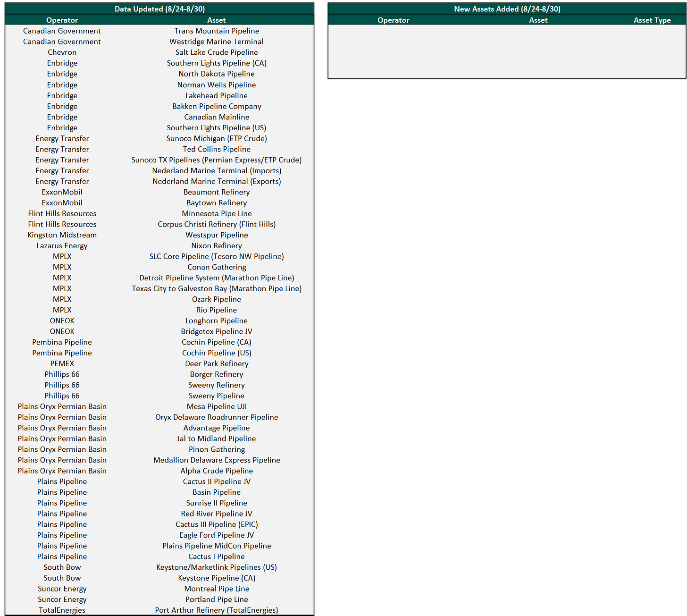The width and height of the screenshot is (687, 616).
Task: Click the "Cochin Pipeline (US)" cell
Action: pos(217,353)
